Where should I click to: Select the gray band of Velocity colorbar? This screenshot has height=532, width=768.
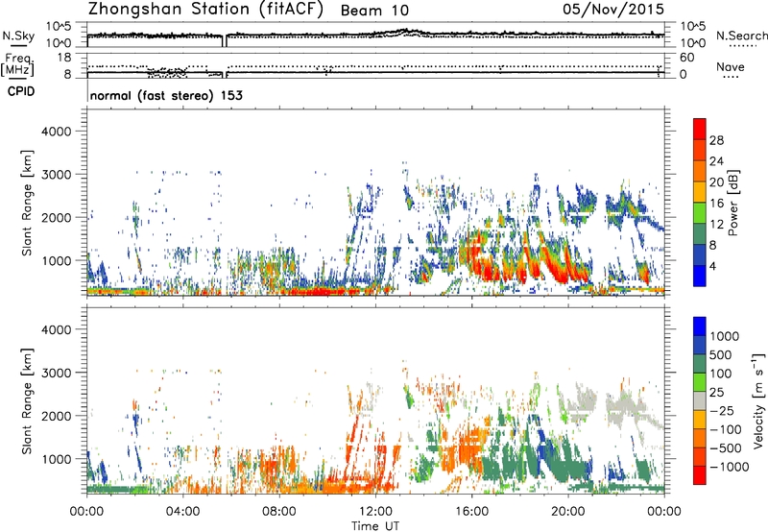click(700, 400)
